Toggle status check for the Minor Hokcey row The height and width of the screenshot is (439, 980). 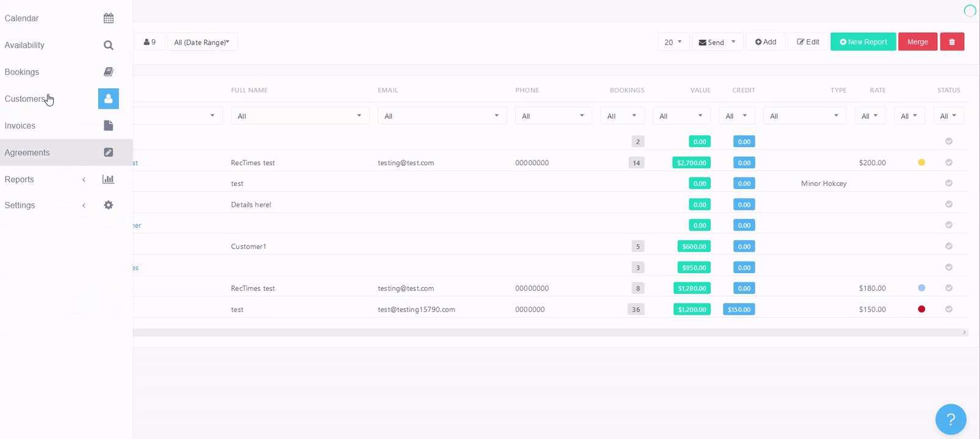949,184
